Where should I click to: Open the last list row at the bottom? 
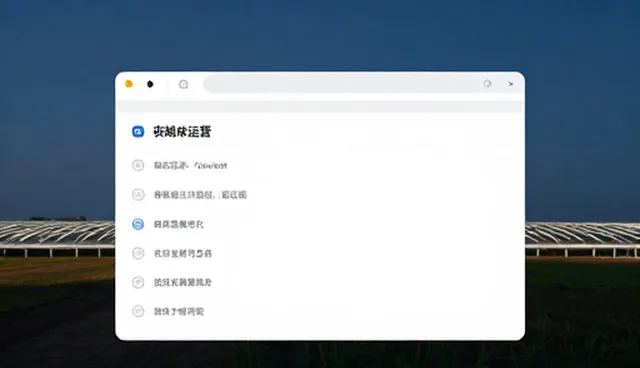pos(178,311)
